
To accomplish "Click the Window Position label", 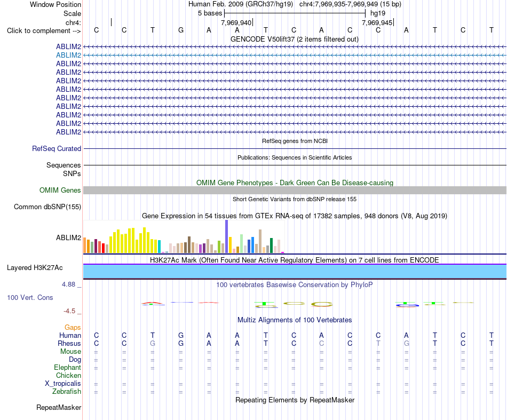I will (56, 4).
